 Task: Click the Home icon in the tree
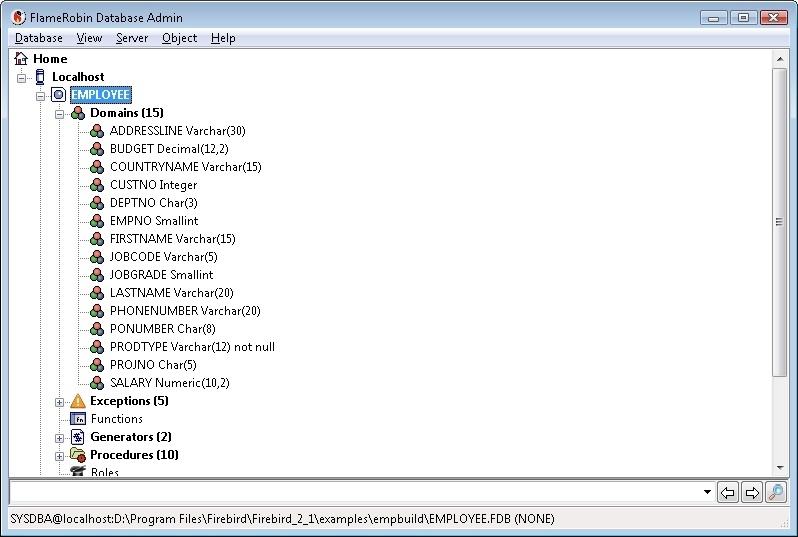coord(21,59)
